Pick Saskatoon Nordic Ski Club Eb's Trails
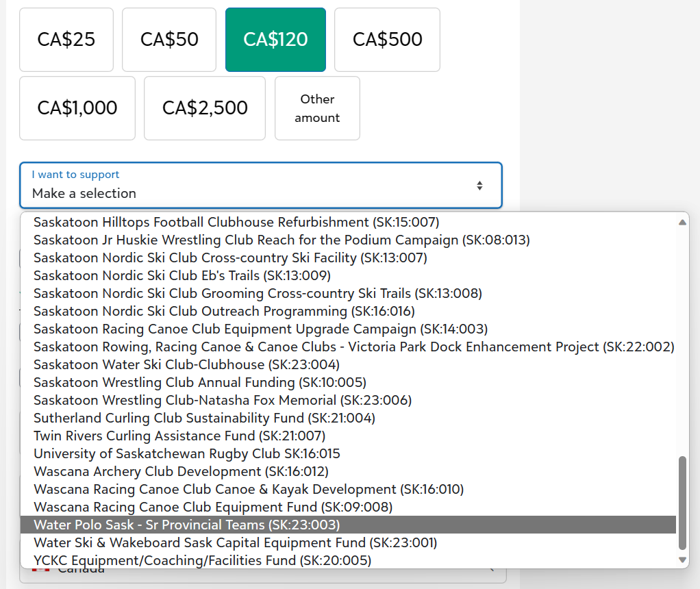The image size is (700, 589). click(x=348, y=275)
